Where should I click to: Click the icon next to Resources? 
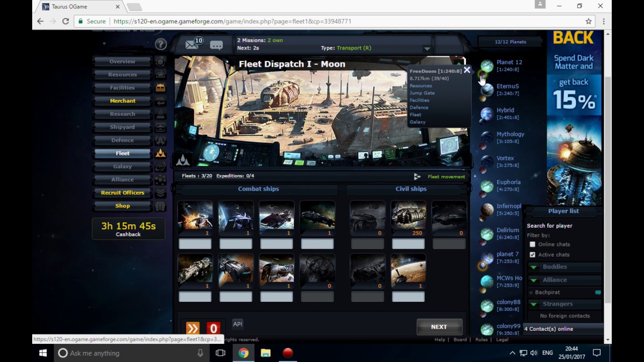coord(160,74)
